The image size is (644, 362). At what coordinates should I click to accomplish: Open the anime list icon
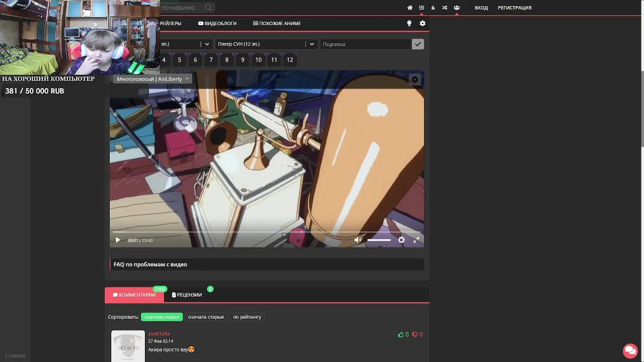pos(422,8)
